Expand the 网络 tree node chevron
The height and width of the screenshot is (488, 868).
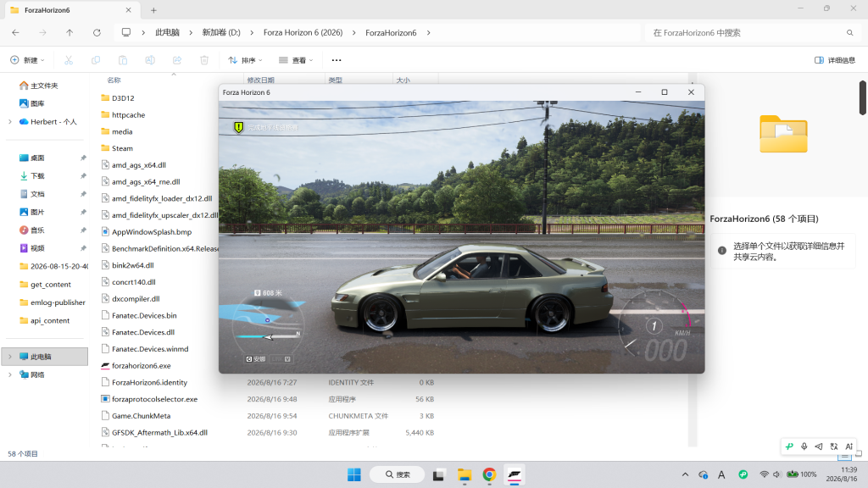pos(10,374)
